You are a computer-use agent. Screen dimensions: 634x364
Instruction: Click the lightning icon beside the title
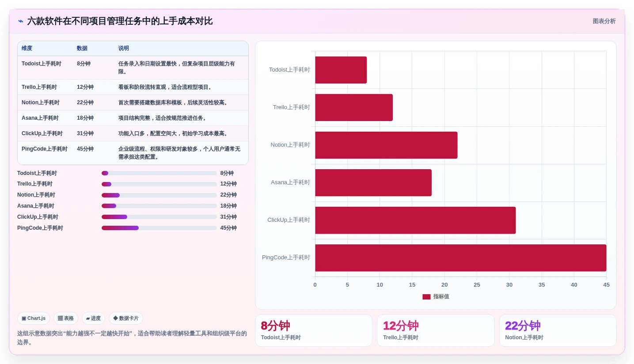coord(21,21)
